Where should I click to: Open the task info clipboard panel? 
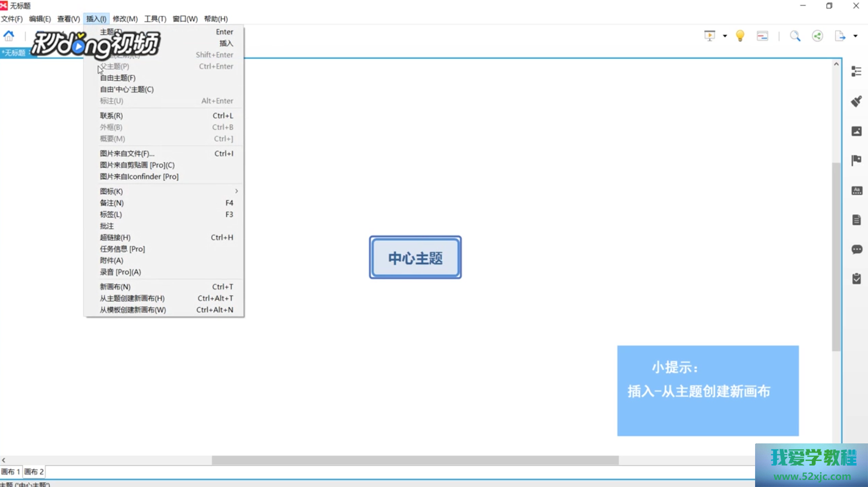click(x=856, y=279)
